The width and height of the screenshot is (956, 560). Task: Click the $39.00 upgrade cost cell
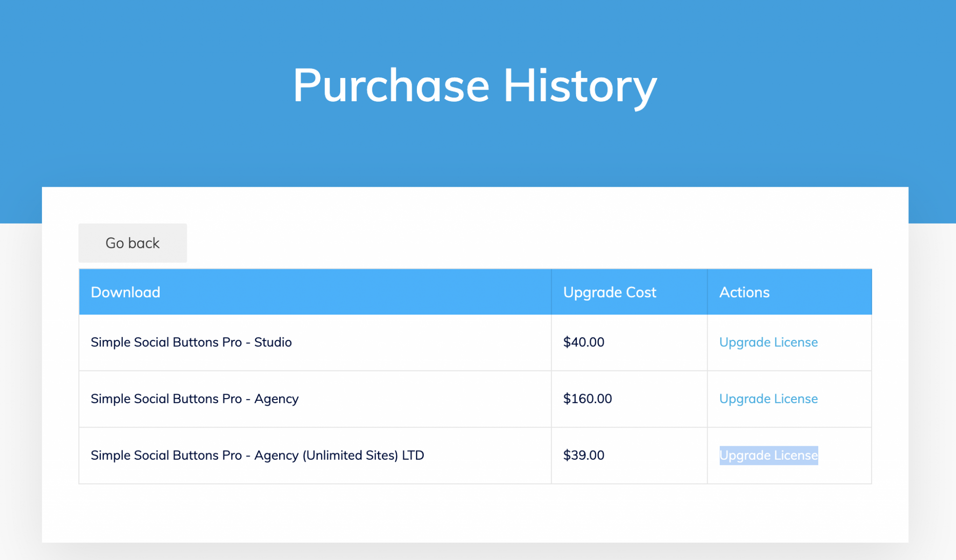click(x=583, y=455)
